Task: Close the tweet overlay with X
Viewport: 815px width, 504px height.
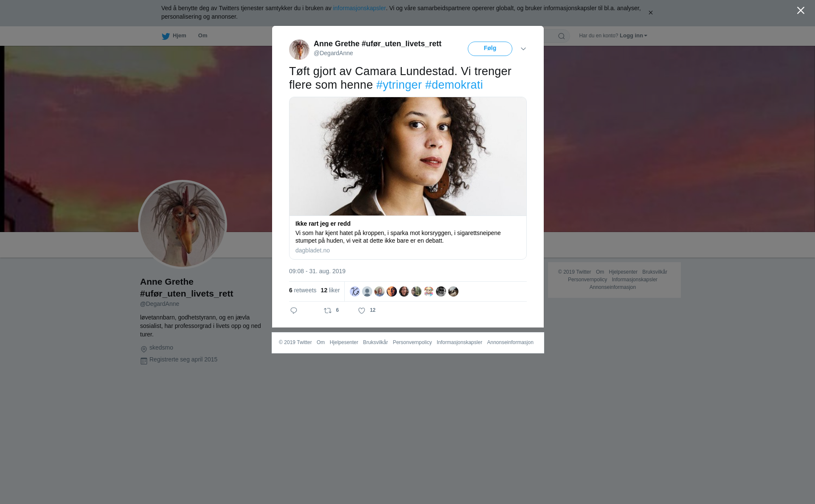Action: point(801,11)
